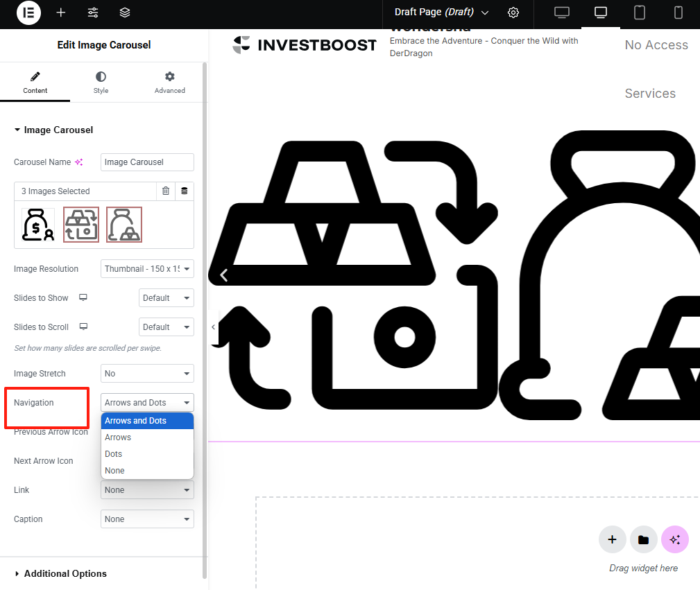The image size is (700, 590).
Task: Click the Add Element plus icon
Action: (x=61, y=12)
